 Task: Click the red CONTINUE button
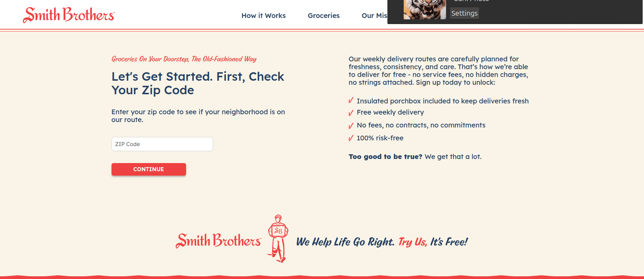(149, 169)
